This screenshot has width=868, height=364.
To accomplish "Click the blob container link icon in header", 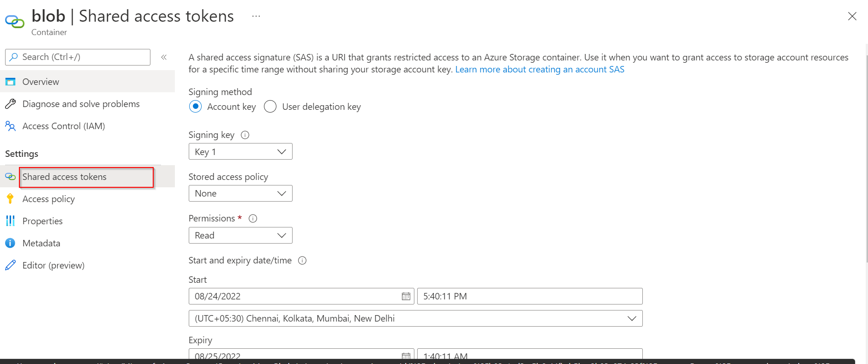I will click(x=14, y=21).
